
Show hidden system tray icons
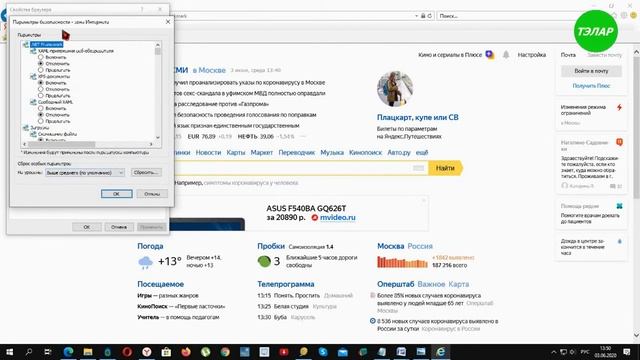tap(553, 352)
